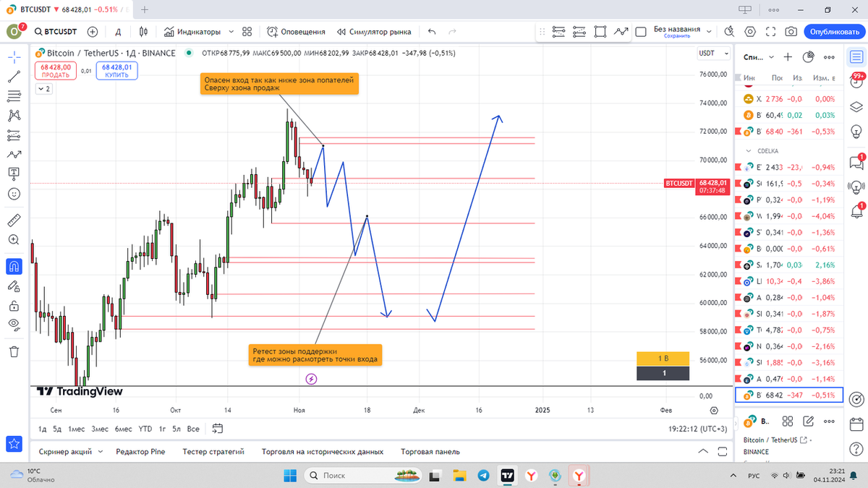Open the Fibonacci/gann tools in left toolbar
The height and width of the screenshot is (488, 868).
pos(14,96)
